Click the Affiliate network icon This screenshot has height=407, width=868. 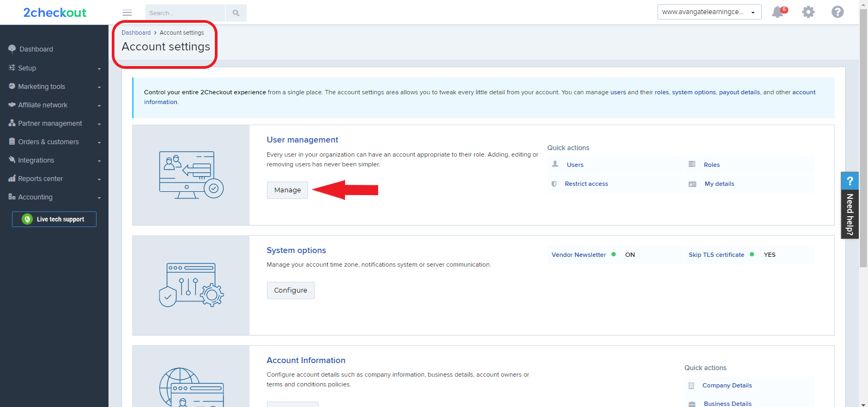click(x=12, y=105)
